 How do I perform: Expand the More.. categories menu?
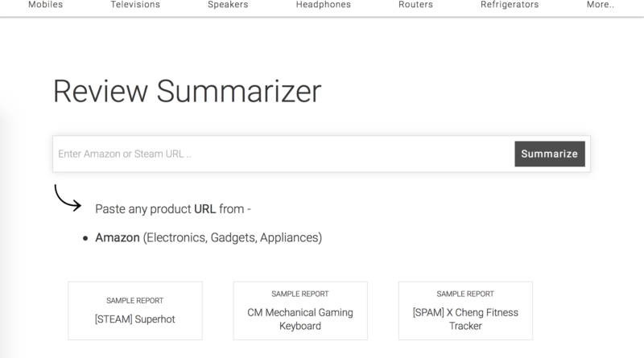[x=600, y=5]
